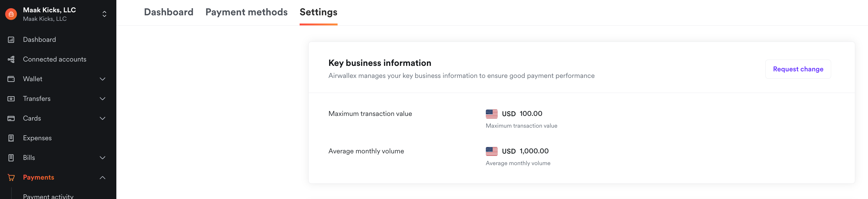The width and height of the screenshot is (868, 199).
Task: Click the Dashboard sidebar icon
Action: click(11, 40)
